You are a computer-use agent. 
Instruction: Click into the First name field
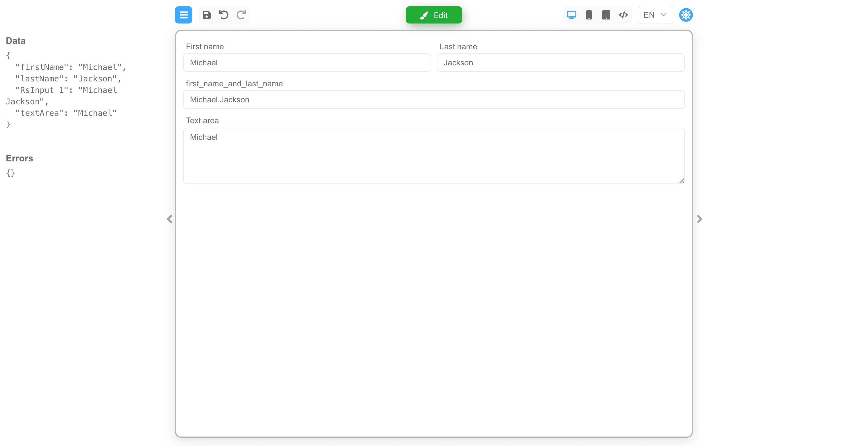click(x=307, y=62)
